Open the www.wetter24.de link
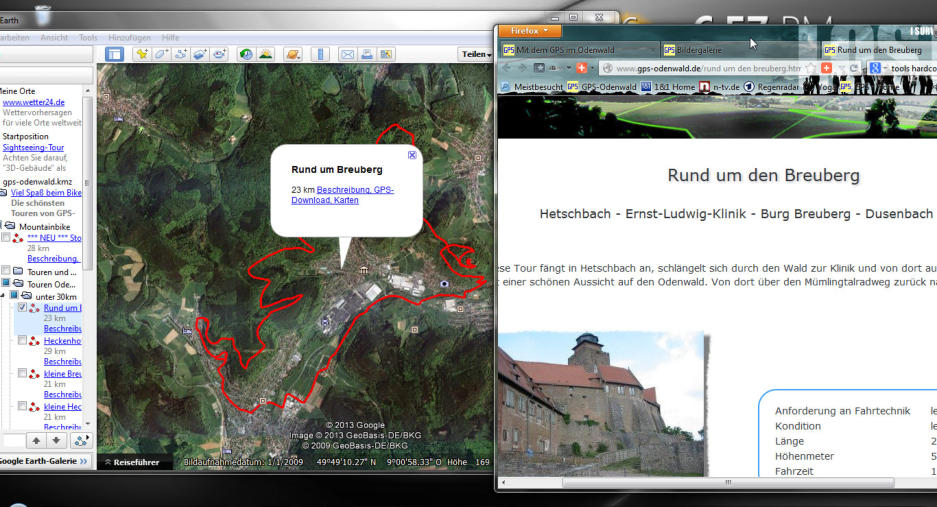The width and height of the screenshot is (937, 507). 33,102
